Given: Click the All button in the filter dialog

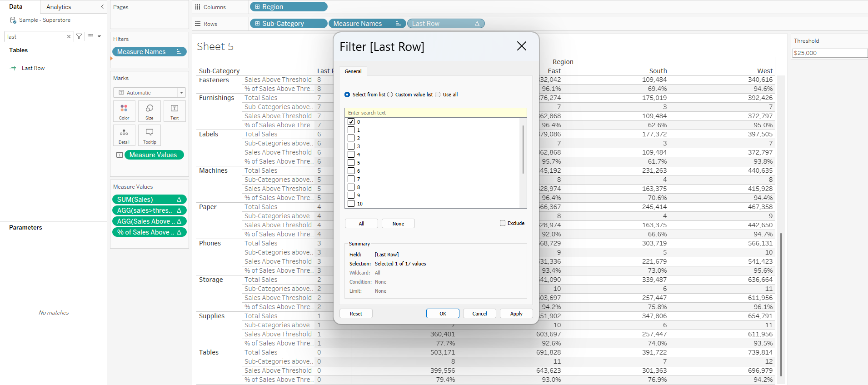Looking at the screenshot, I should click(361, 224).
